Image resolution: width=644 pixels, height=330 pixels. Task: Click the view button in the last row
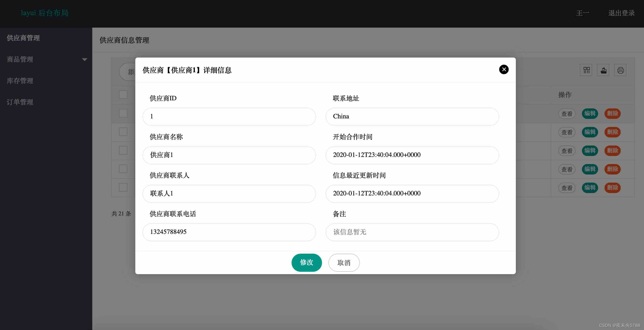pyautogui.click(x=567, y=188)
